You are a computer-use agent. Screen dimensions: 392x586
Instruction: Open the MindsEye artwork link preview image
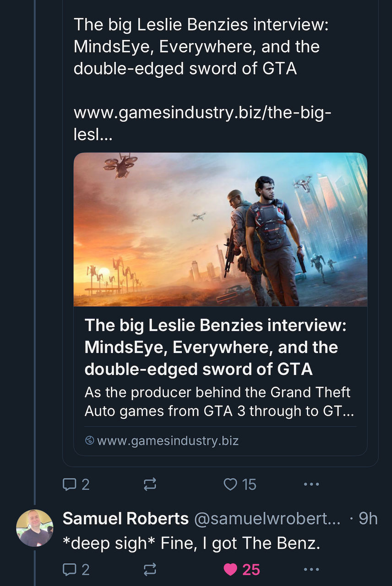point(220,229)
